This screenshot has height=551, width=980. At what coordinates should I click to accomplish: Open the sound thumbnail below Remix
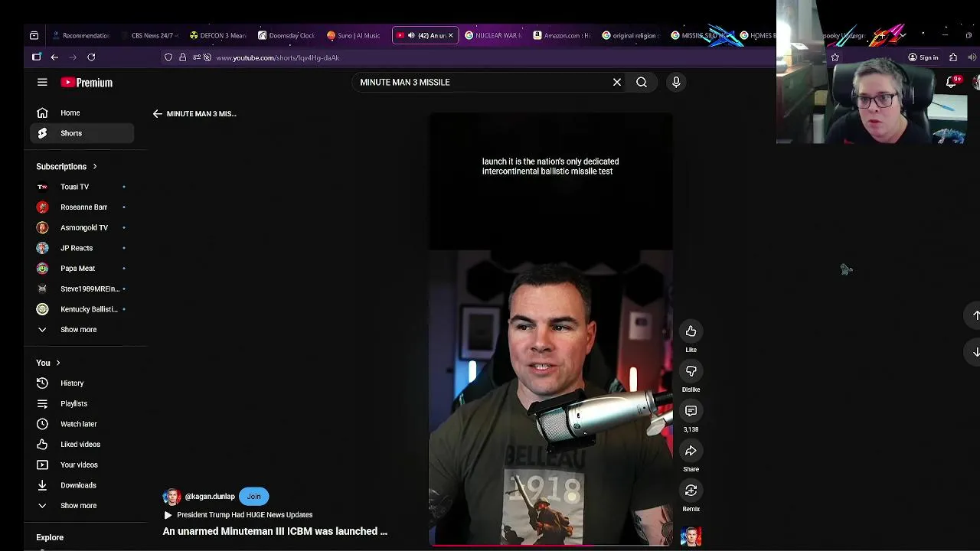point(691,536)
